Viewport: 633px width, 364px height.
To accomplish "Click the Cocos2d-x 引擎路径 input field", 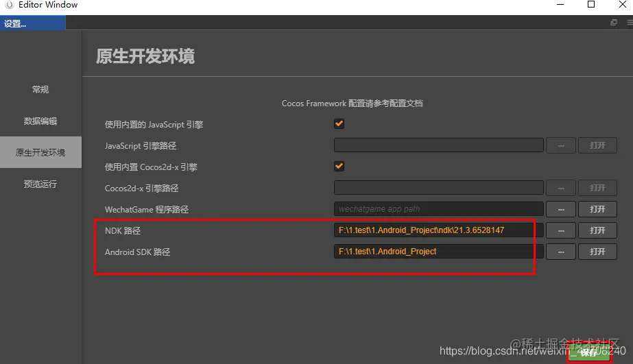I will tap(438, 188).
